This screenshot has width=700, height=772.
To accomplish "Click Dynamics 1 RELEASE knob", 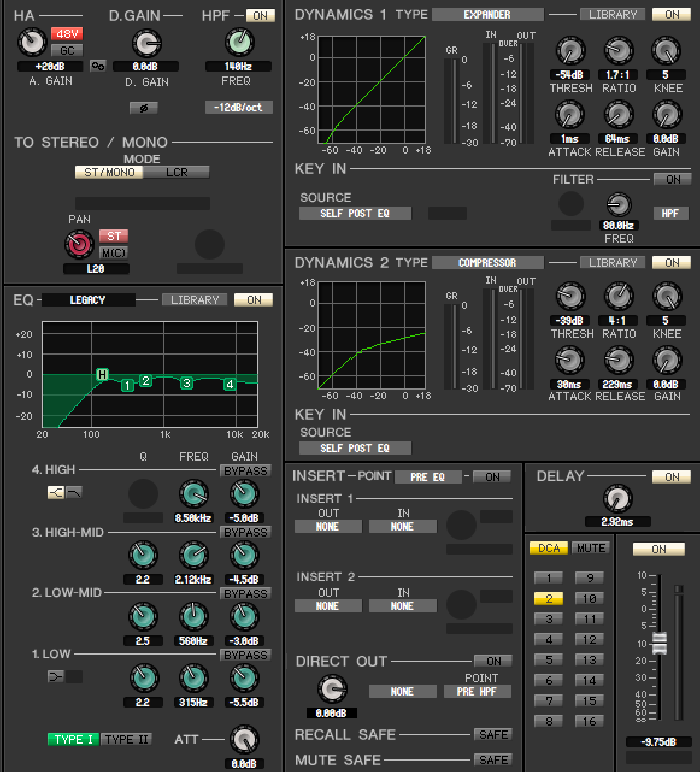I will tap(618, 115).
